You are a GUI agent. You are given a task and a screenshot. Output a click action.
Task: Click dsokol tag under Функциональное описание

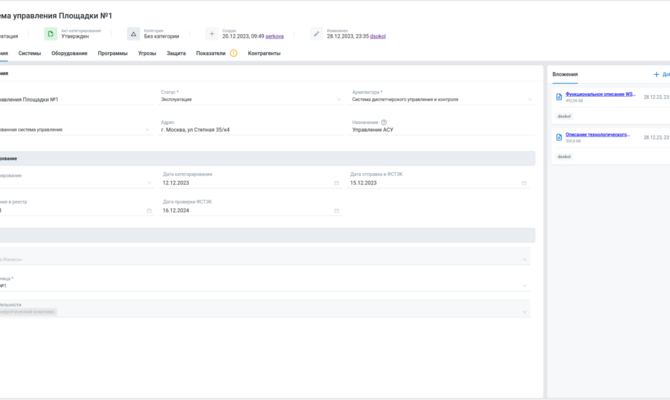point(564,116)
